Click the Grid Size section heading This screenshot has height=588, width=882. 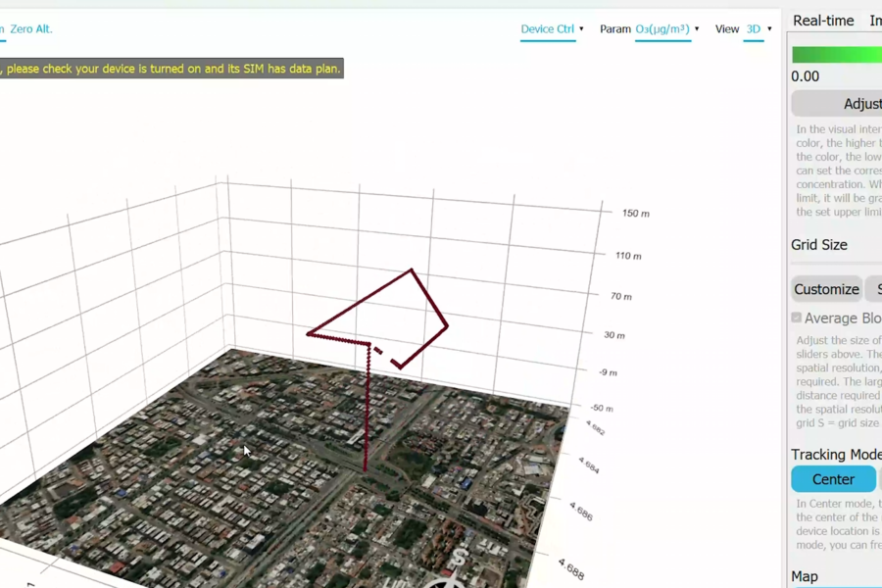[x=819, y=245]
